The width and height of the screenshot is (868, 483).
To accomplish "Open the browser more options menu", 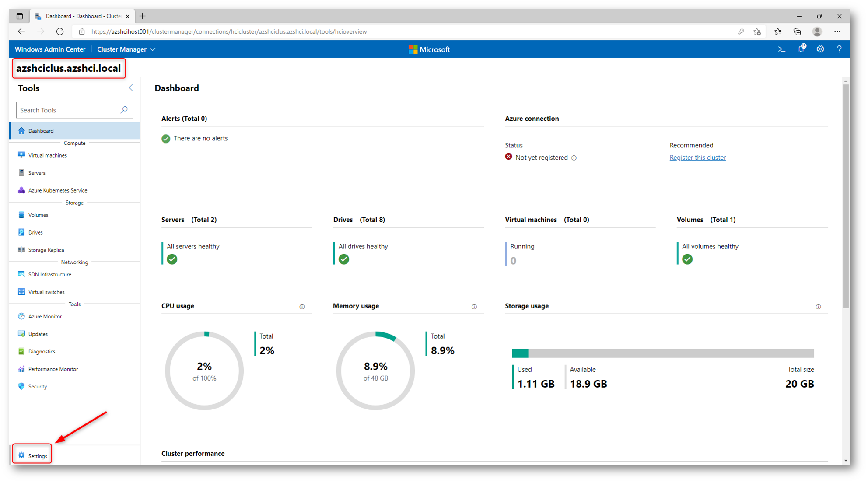I will (837, 31).
